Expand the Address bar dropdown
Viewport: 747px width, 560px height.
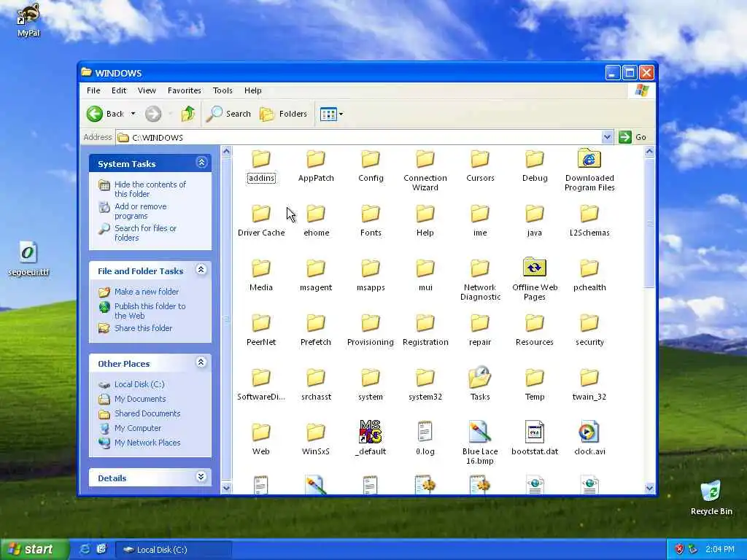point(607,137)
